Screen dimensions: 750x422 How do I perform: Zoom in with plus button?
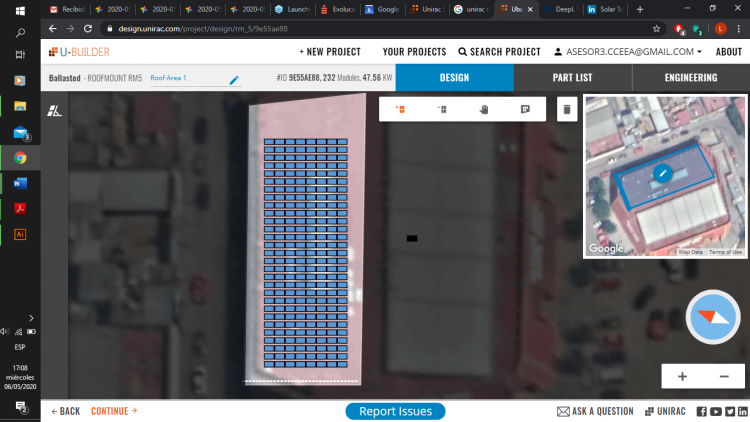(682, 377)
